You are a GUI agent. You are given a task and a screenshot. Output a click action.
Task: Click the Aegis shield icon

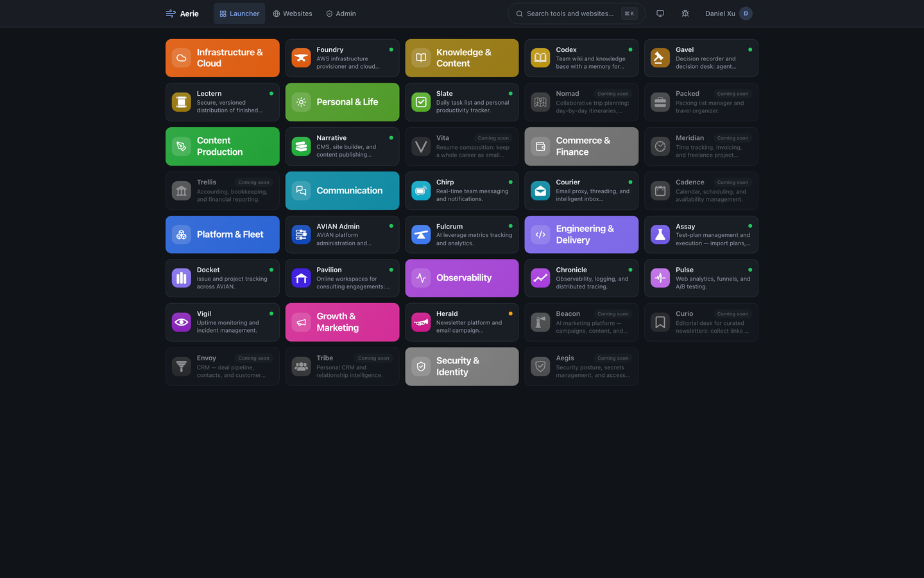(540, 367)
